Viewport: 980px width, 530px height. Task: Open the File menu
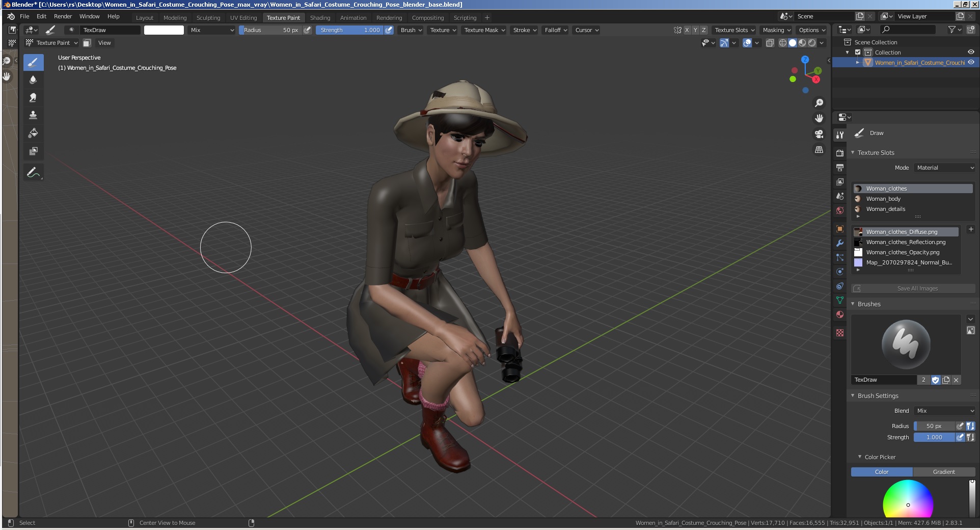tap(24, 16)
